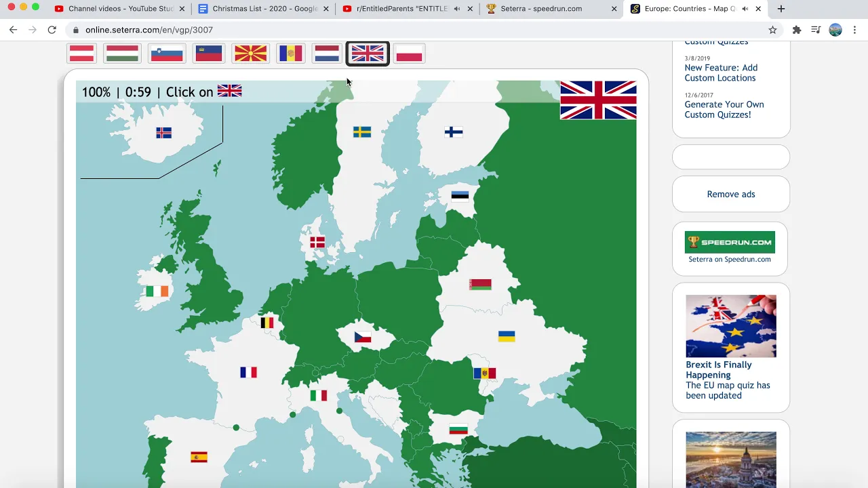Click the Remove ads button

pyautogui.click(x=731, y=194)
